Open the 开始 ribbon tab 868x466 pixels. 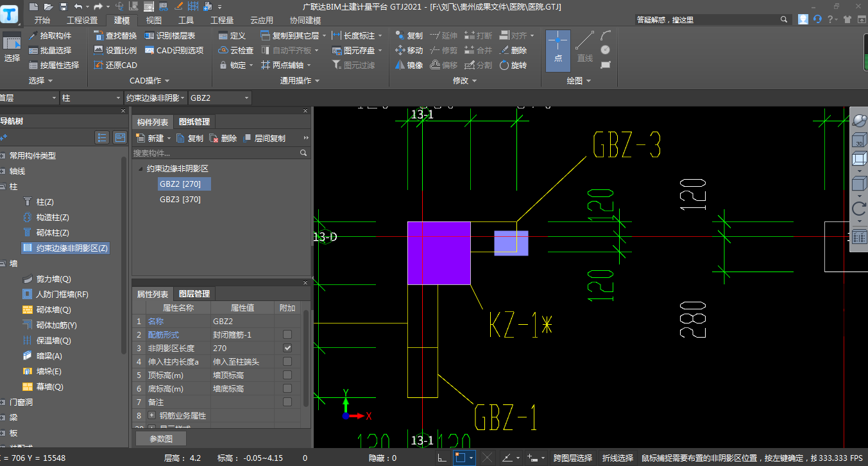pos(42,20)
